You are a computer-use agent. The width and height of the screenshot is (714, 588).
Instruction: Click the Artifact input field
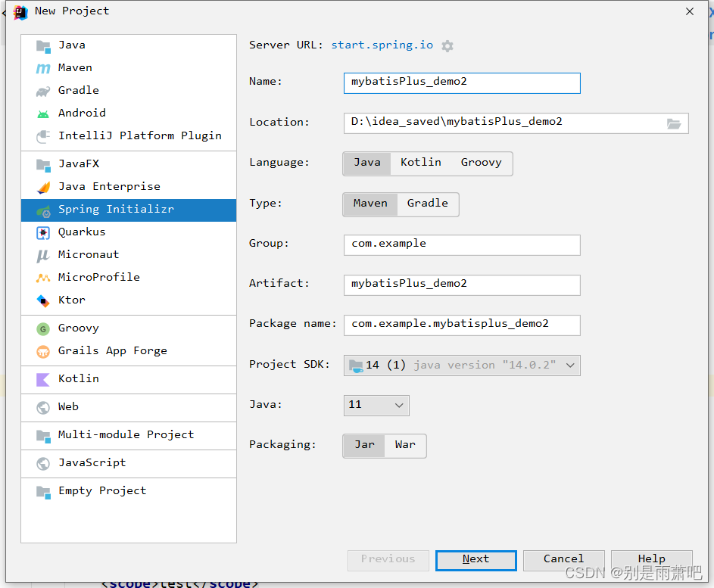click(x=462, y=285)
